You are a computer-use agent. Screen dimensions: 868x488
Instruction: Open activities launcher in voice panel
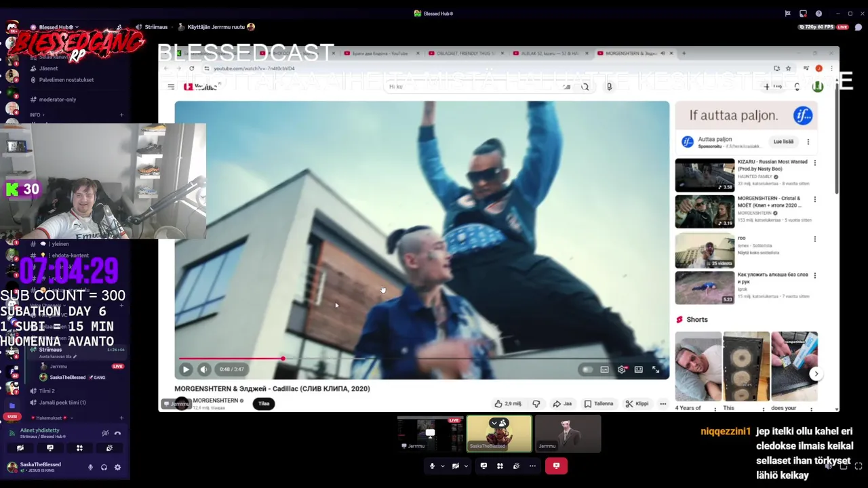pos(79,448)
